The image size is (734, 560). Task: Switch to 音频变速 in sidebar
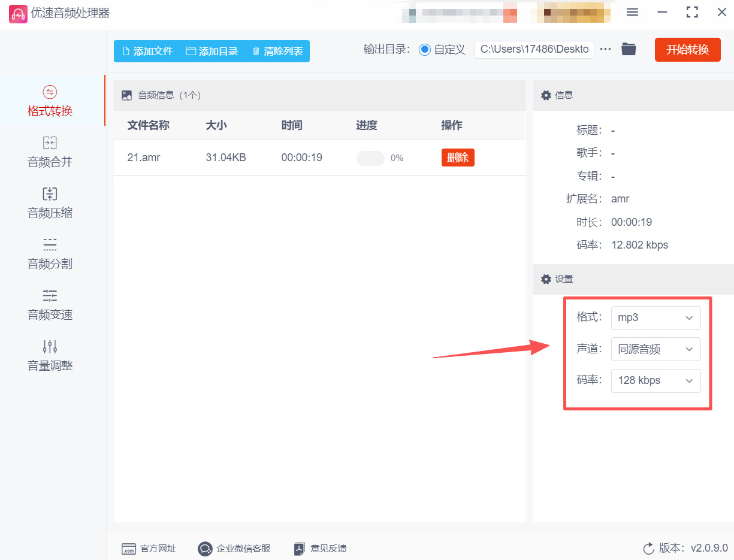(50, 305)
